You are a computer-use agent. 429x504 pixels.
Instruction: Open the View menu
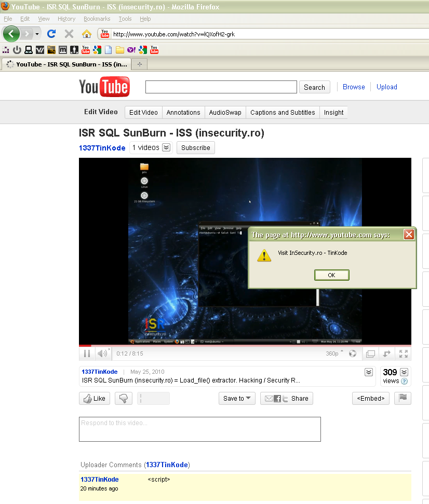pyautogui.click(x=44, y=19)
